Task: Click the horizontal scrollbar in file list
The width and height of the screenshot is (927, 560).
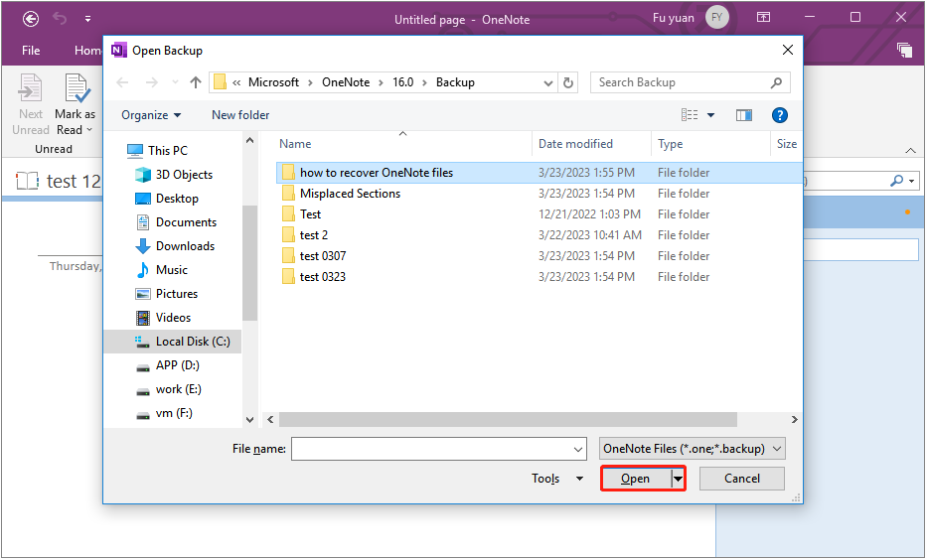Action: [508, 419]
